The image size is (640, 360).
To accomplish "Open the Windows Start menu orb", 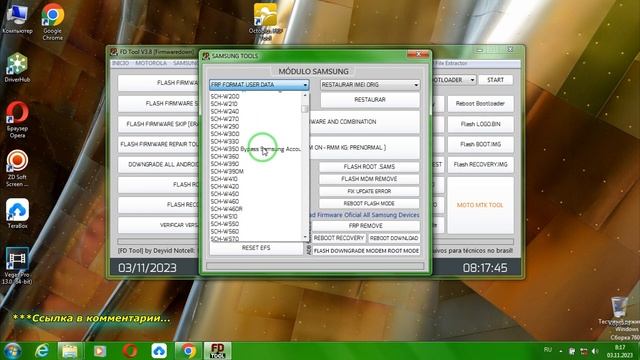I will 12,351.
